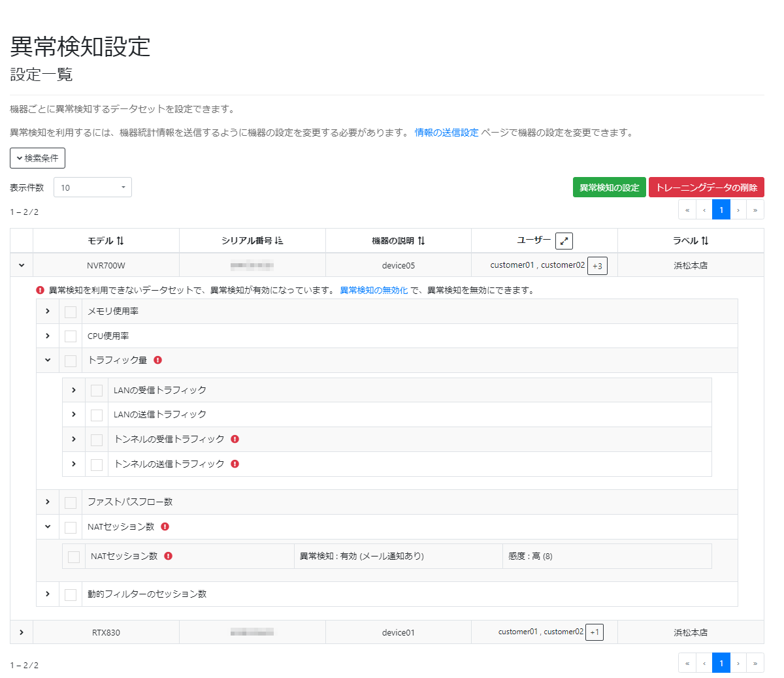Image resolution: width=784 pixels, height=678 pixels.
Task: Expand the RTX830 device row
Action: pos(21,632)
